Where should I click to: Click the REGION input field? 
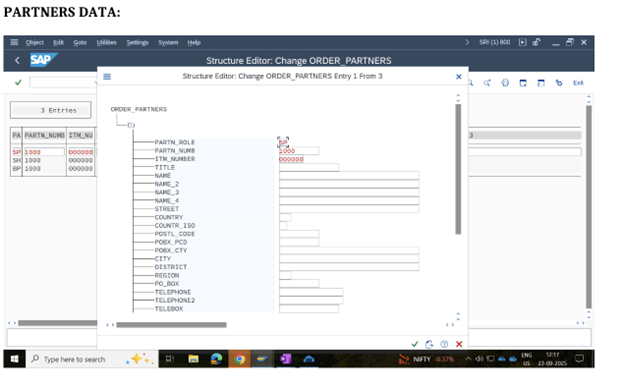[285, 275]
